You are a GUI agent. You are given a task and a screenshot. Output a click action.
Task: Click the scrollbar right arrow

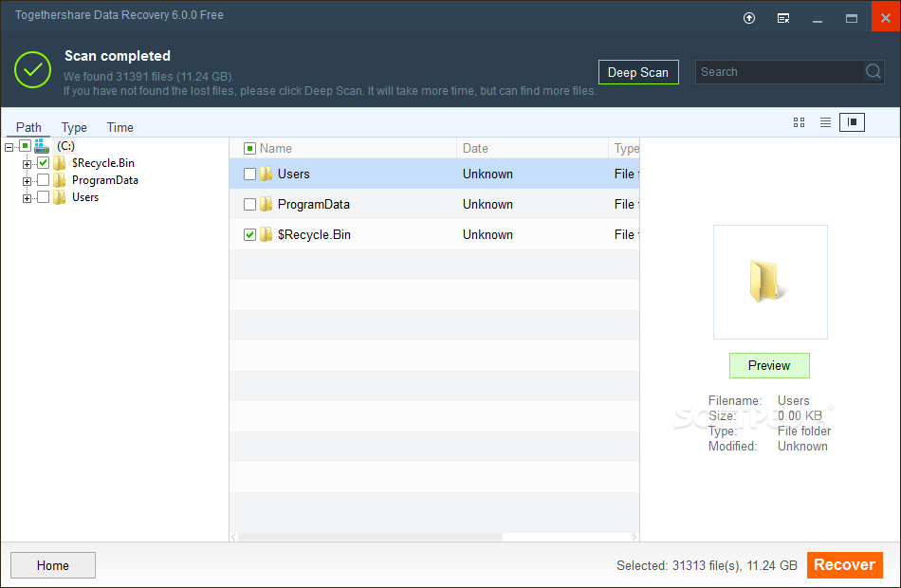point(634,537)
